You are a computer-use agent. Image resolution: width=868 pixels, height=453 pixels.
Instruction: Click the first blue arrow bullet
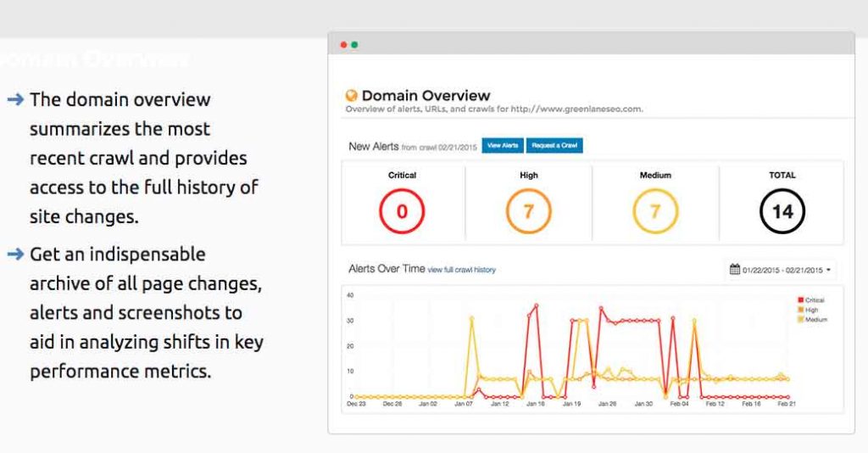click(15, 100)
